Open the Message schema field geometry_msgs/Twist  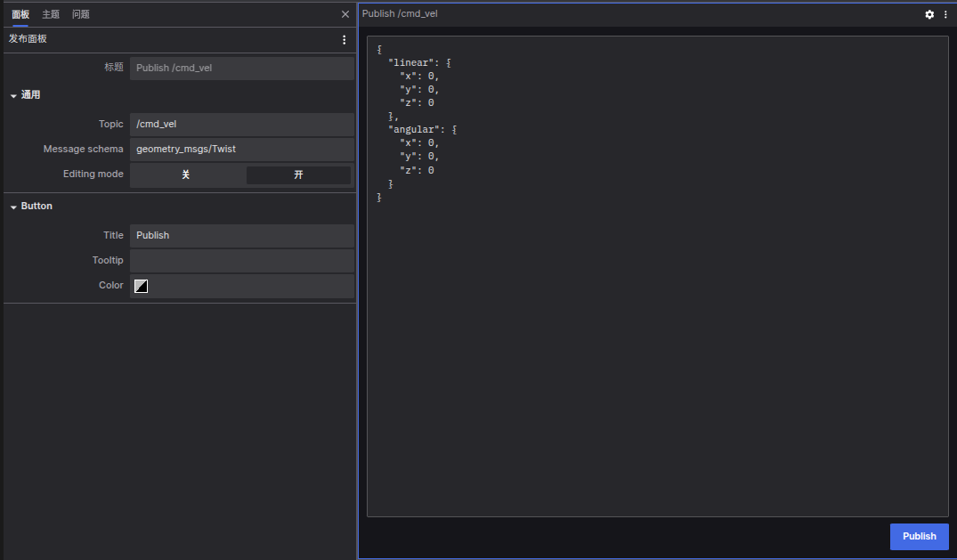[241, 149]
